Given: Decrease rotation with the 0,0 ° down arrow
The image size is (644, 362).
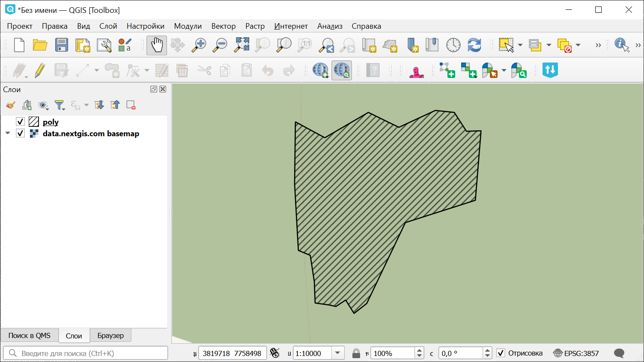Looking at the screenshot, I should coord(487,356).
